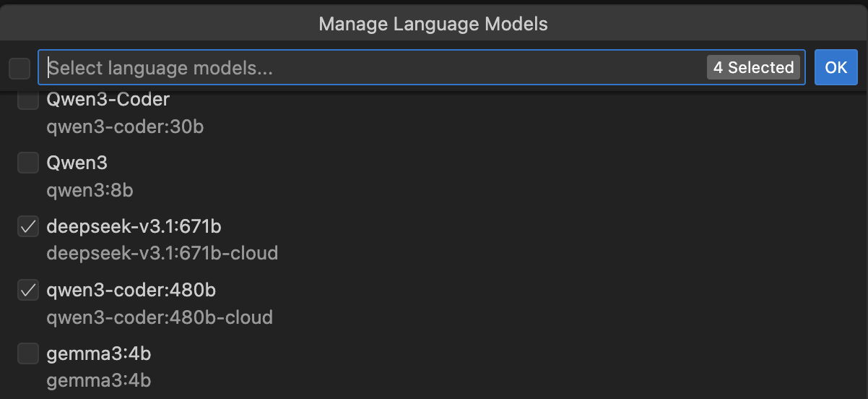Tick the checkbox for the Qwen3 model
The height and width of the screenshot is (399, 868).
28,163
